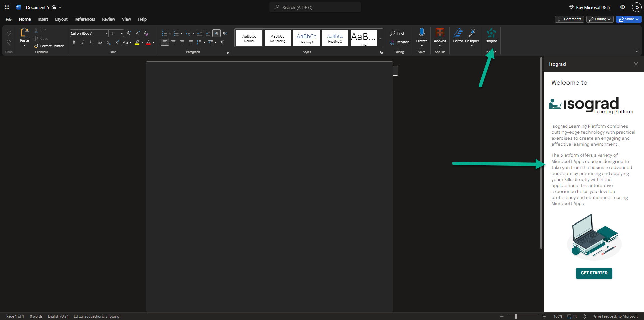The height and width of the screenshot is (320, 644).
Task: Click the GET STARTED button in Isograd pane
Action: 594,273
